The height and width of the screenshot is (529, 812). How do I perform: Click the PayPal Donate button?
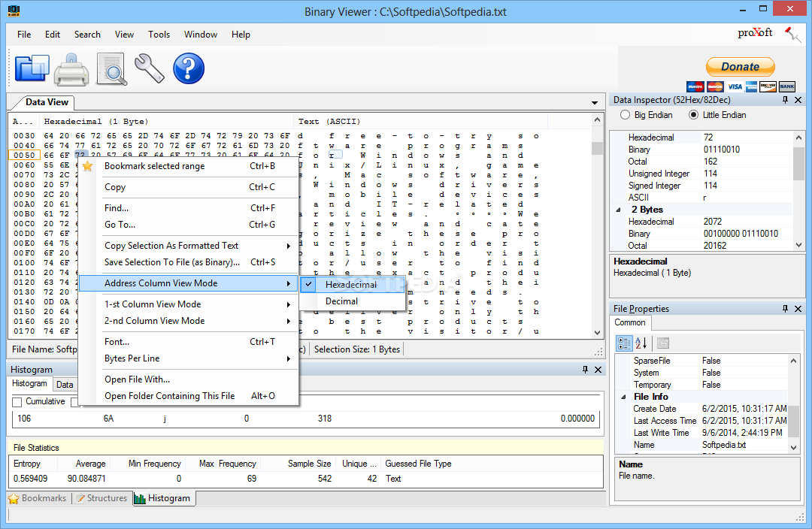(740, 67)
